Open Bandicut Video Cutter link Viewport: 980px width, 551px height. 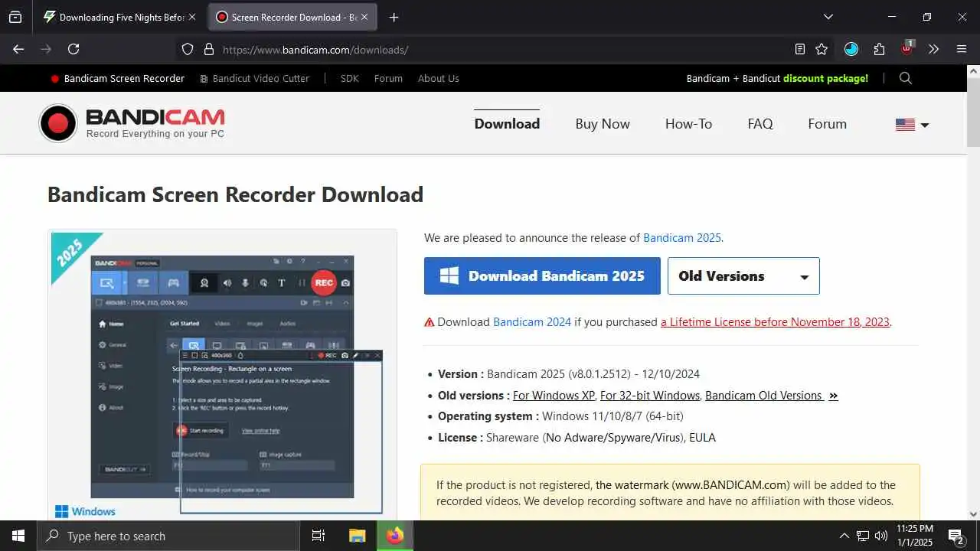tap(254, 78)
